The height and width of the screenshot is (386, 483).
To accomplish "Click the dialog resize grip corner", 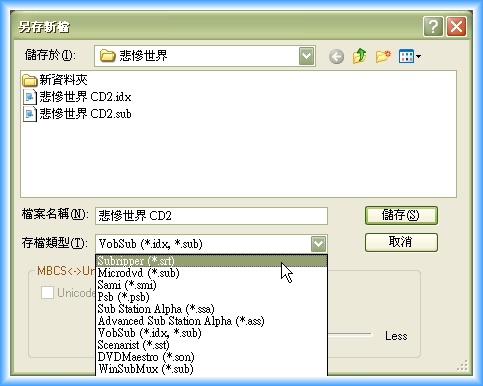I will 463,365.
